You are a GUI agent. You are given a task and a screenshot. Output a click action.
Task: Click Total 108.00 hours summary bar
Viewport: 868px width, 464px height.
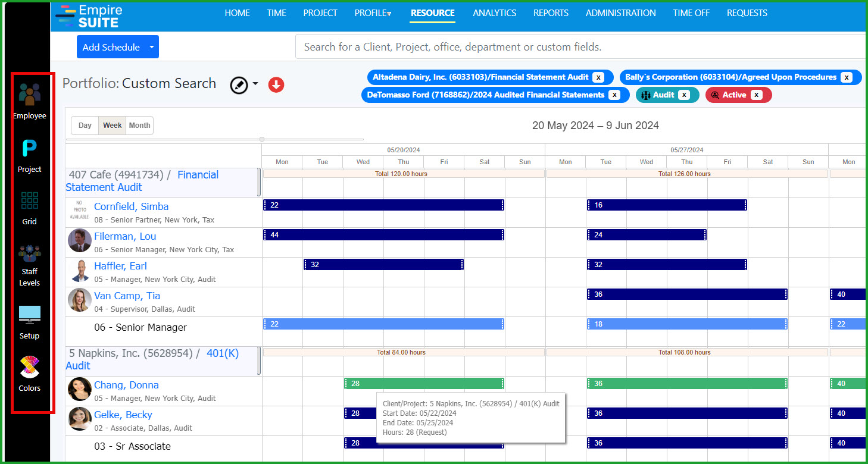[x=687, y=352]
